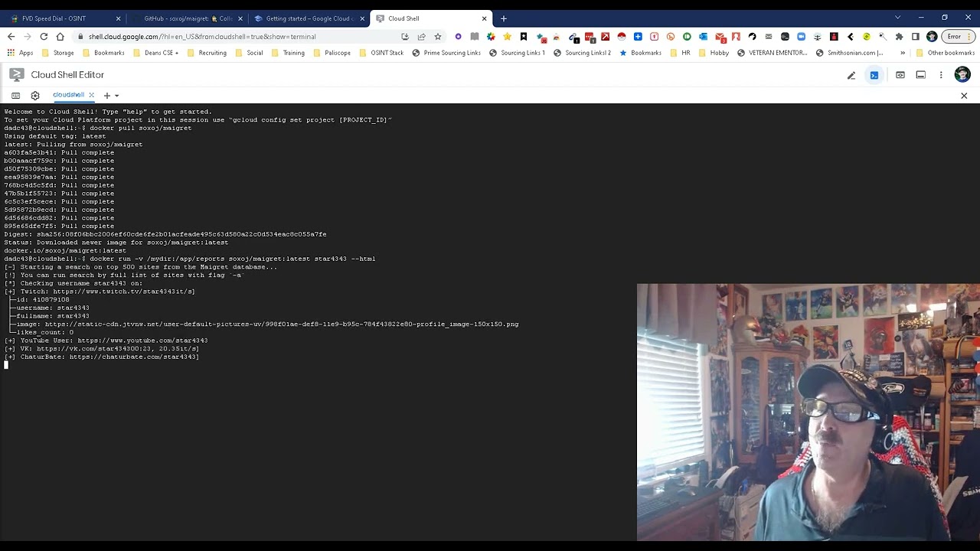
Task: Select the Cloud Shell browser tab
Action: [431, 18]
